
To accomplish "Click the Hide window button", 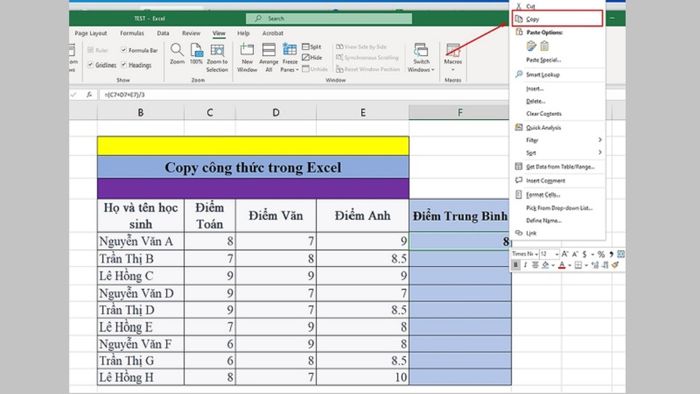I will point(312,58).
